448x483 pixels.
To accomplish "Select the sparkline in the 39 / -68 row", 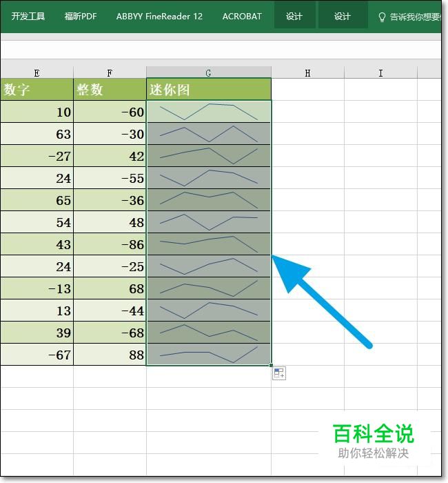I will coord(209,333).
